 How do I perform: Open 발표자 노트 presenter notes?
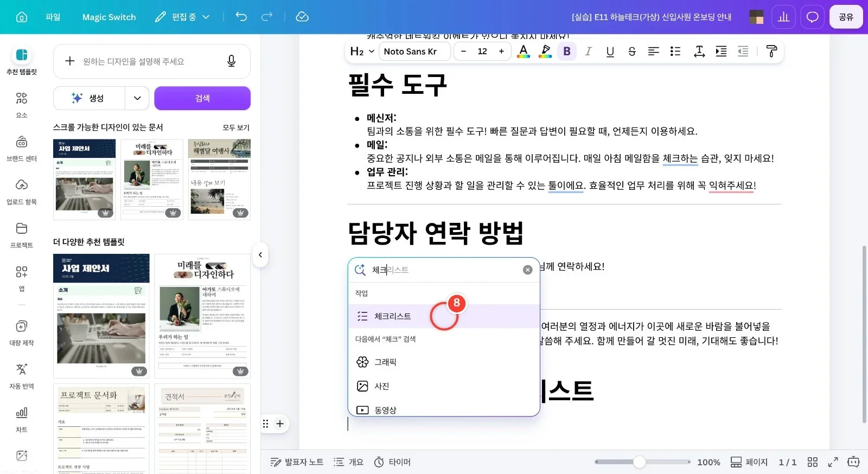[297, 462]
